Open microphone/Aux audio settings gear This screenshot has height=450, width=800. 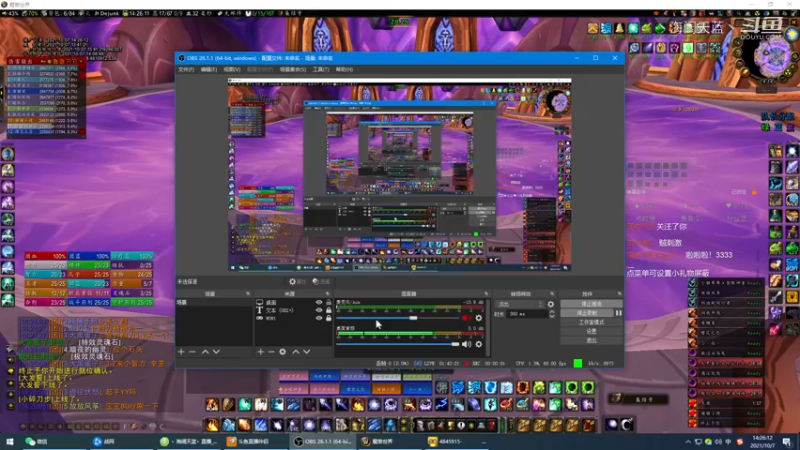click(479, 318)
